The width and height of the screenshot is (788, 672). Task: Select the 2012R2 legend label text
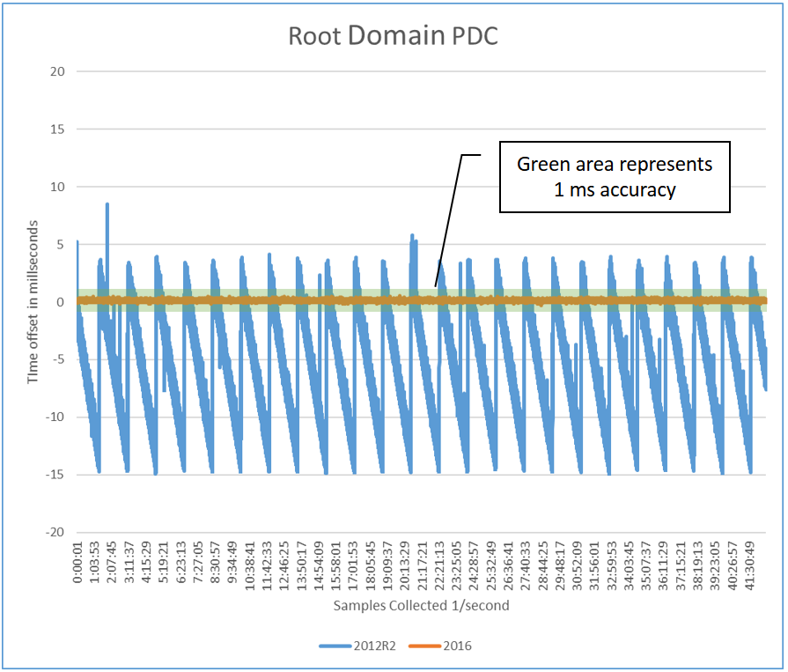374,646
